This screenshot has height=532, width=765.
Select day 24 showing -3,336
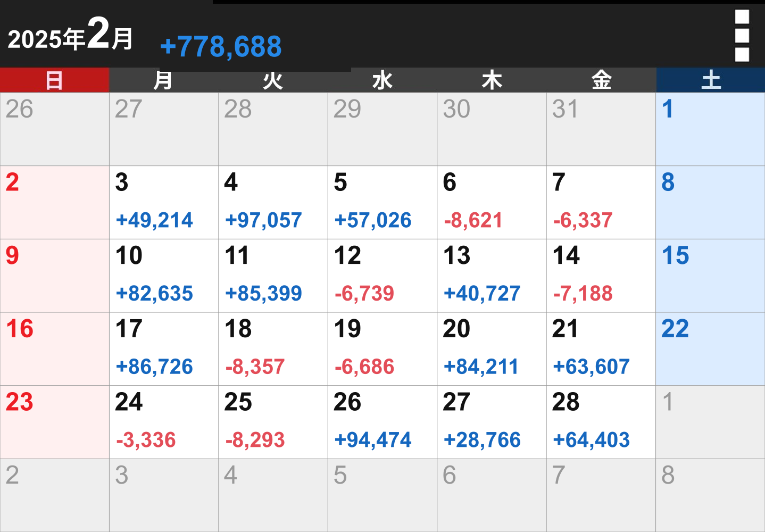[164, 422]
